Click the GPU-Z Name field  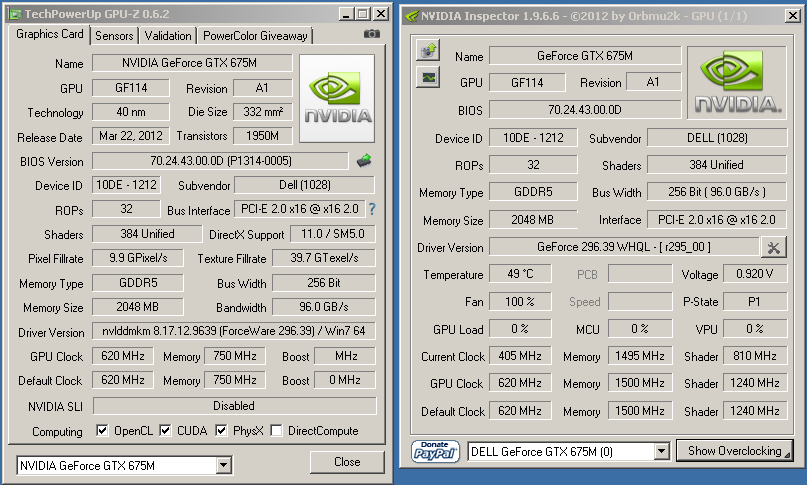pyautogui.click(x=192, y=63)
